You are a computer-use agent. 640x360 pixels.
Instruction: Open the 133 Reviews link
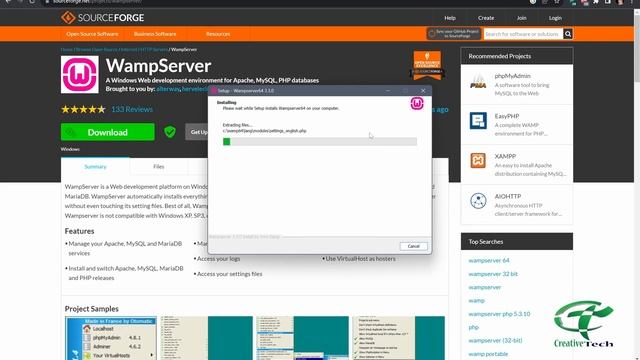coord(132,109)
